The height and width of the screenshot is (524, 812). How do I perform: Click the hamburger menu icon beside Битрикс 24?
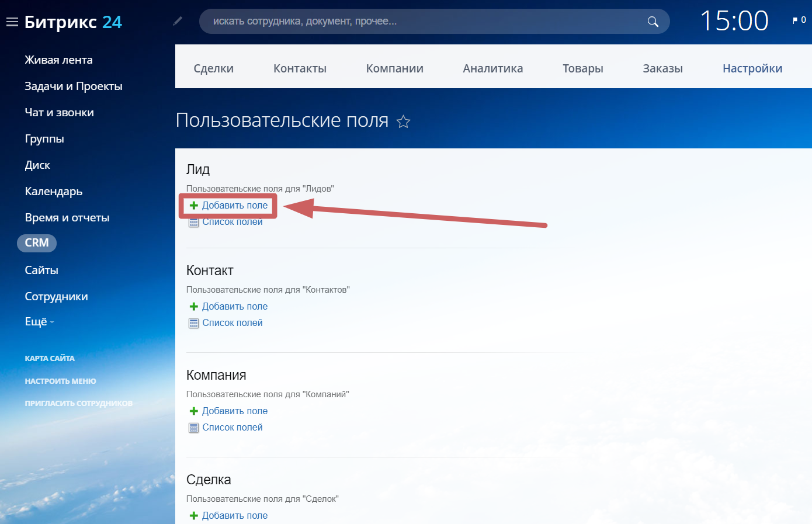pyautogui.click(x=12, y=22)
